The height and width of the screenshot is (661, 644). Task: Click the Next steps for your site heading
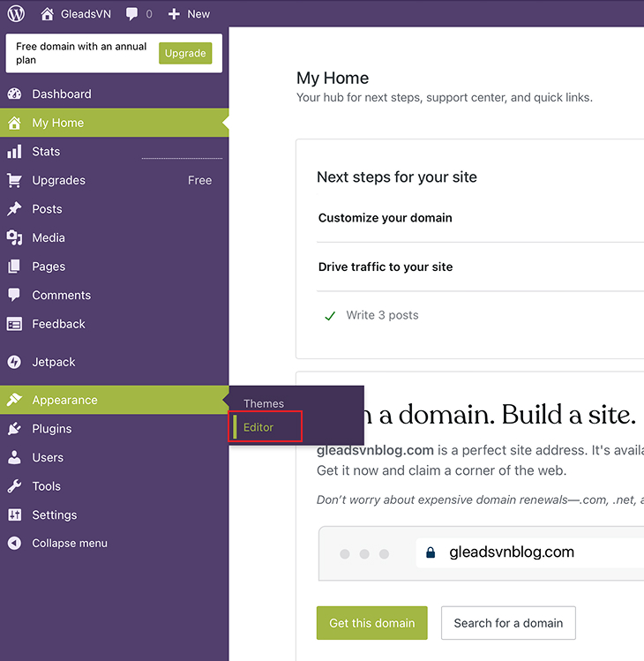(397, 177)
